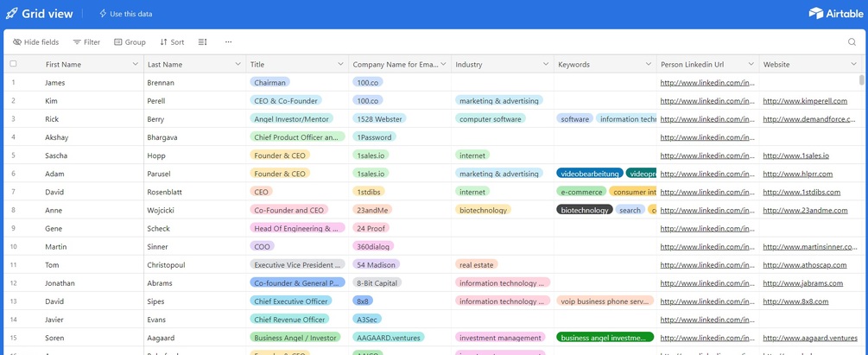Click the 360dialog company tag

tap(373, 247)
